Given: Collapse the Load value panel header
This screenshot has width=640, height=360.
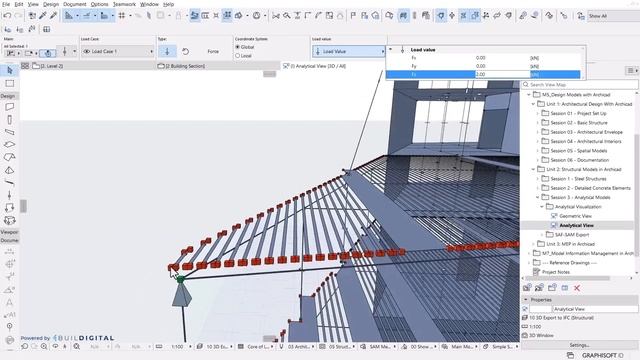Looking at the screenshot, I should [x=391, y=49].
